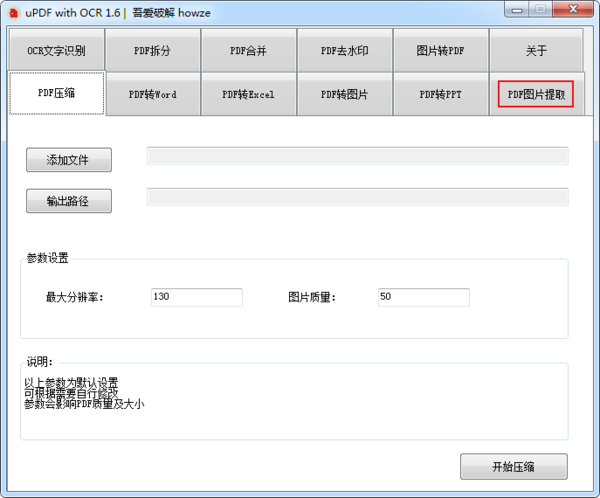Click the output path field beside 输出路径
600x498 pixels.
[357, 197]
